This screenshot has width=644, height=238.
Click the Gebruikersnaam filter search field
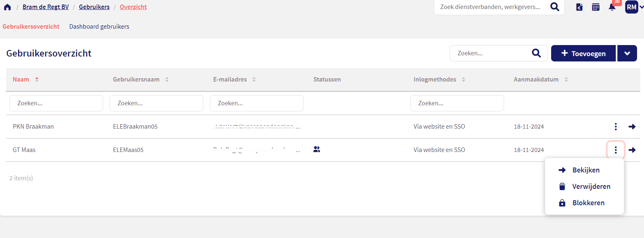156,103
